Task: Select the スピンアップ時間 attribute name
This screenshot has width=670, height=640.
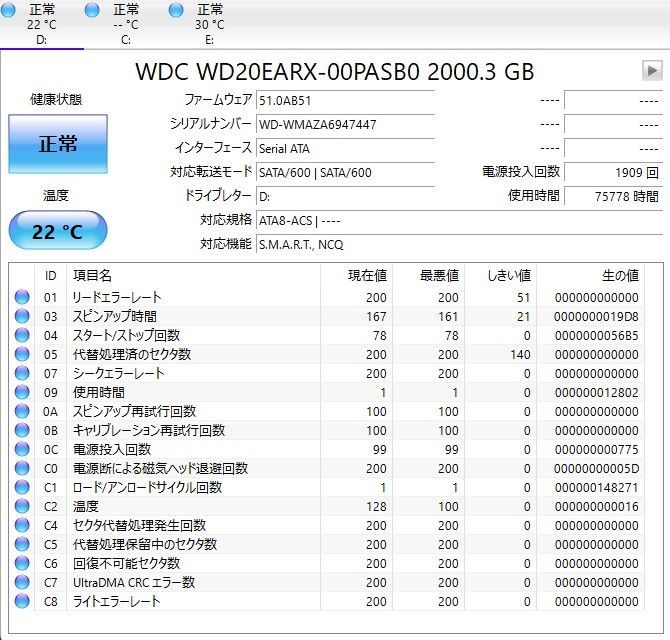Action: tap(115, 316)
